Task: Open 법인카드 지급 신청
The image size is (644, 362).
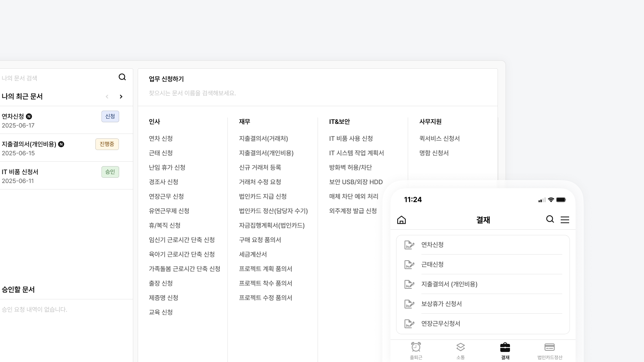Action: (x=263, y=196)
